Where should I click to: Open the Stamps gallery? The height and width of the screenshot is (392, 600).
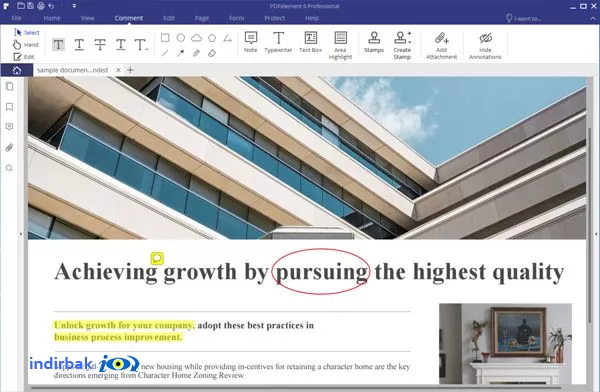point(374,42)
